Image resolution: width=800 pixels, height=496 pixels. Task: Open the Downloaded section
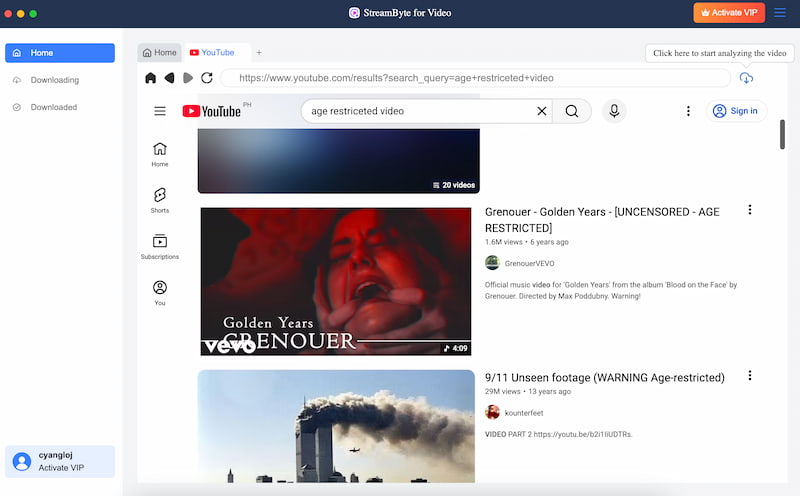(60, 107)
